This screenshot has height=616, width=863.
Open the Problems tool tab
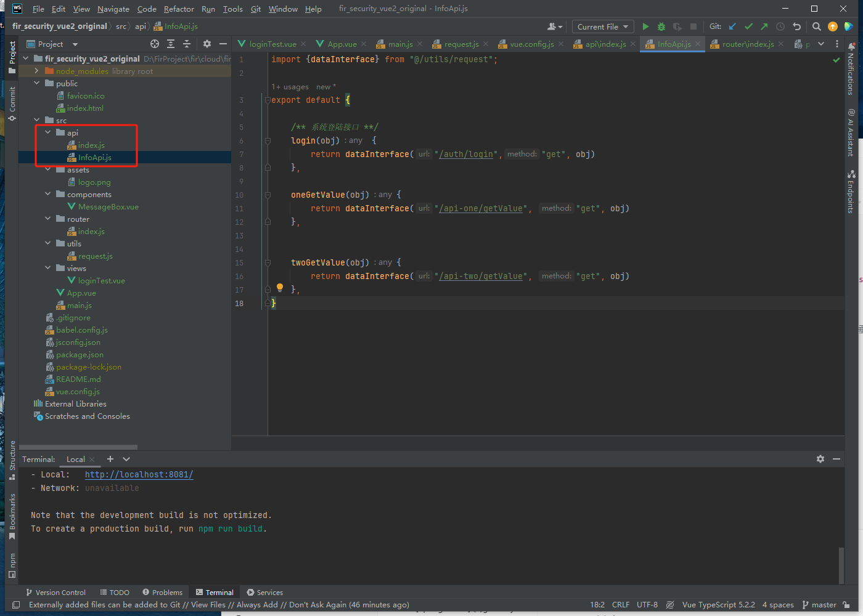coord(162,593)
